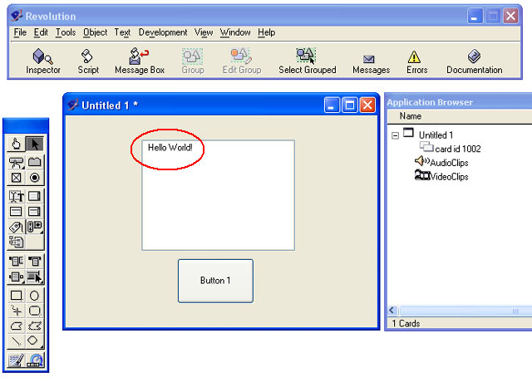The height and width of the screenshot is (392, 532).
Task: Open the Errors warning icon
Action: tap(416, 62)
